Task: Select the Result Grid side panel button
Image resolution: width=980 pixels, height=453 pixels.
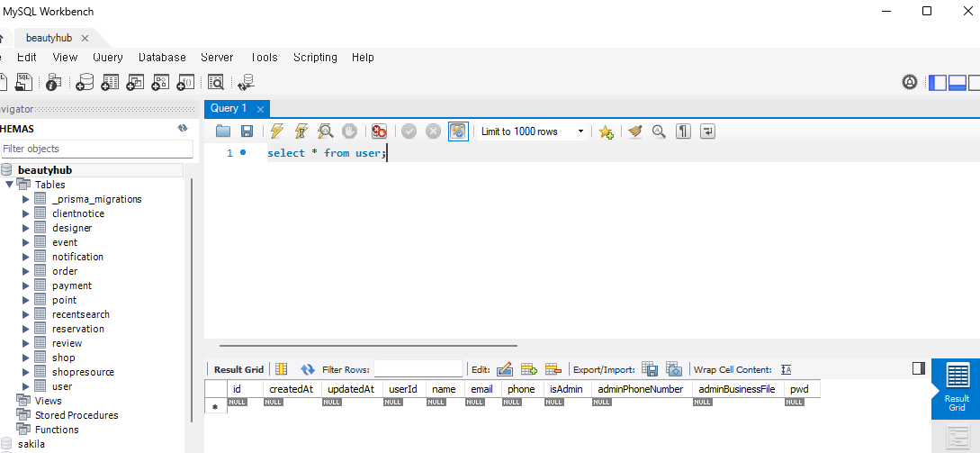Action: tap(957, 388)
